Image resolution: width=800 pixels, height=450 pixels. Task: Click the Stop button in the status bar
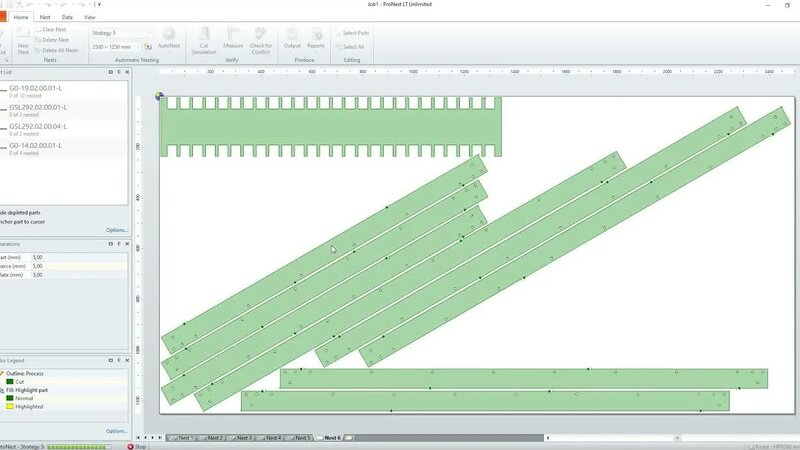[x=136, y=446]
